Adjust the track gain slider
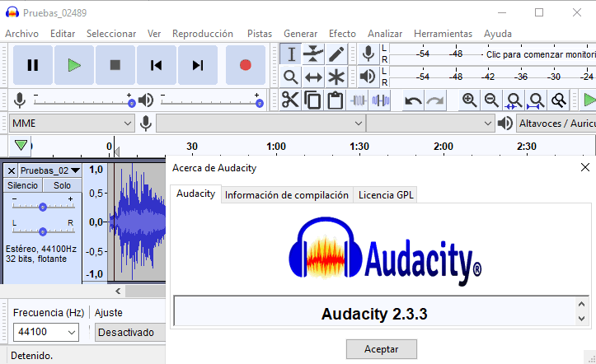Screen dimensions: 596x364 click(42, 206)
